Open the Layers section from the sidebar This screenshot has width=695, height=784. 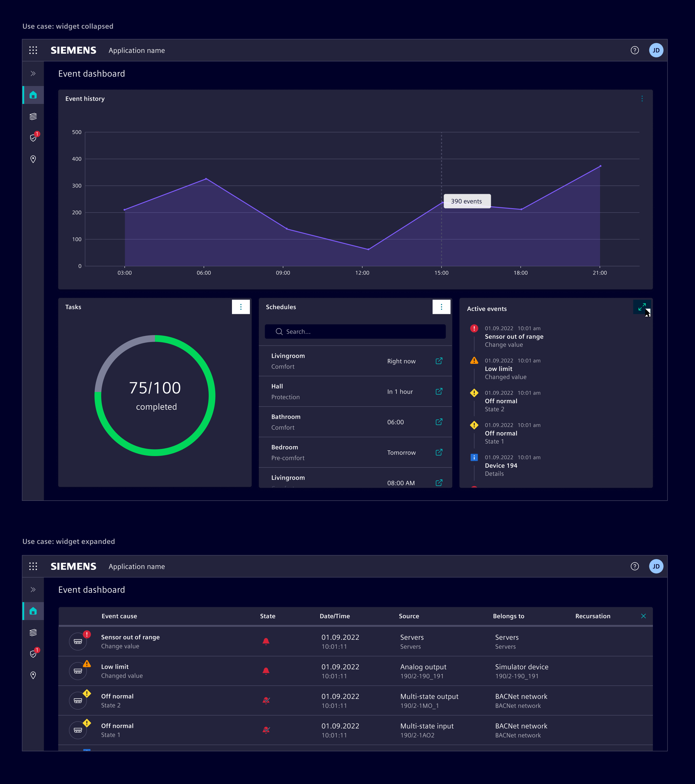point(33,116)
